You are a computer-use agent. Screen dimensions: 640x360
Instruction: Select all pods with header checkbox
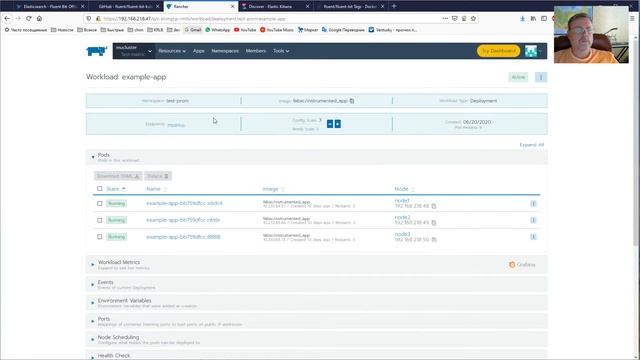(x=100, y=189)
